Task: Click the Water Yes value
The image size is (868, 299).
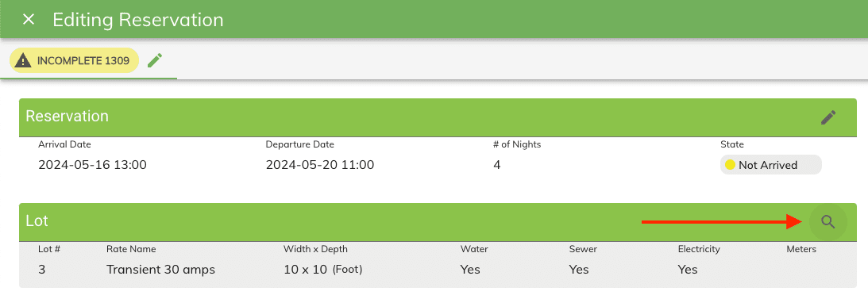Action: [x=470, y=270]
